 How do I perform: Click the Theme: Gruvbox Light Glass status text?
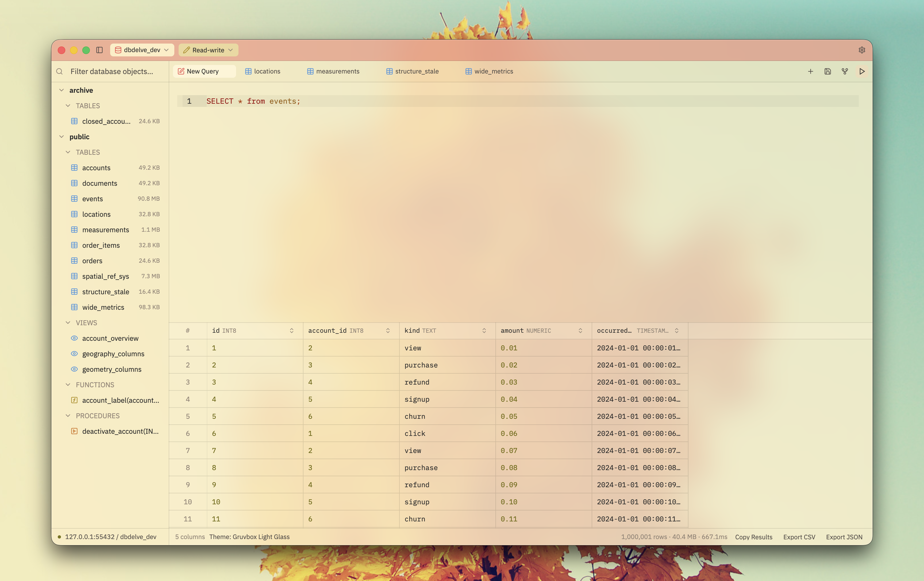click(249, 537)
